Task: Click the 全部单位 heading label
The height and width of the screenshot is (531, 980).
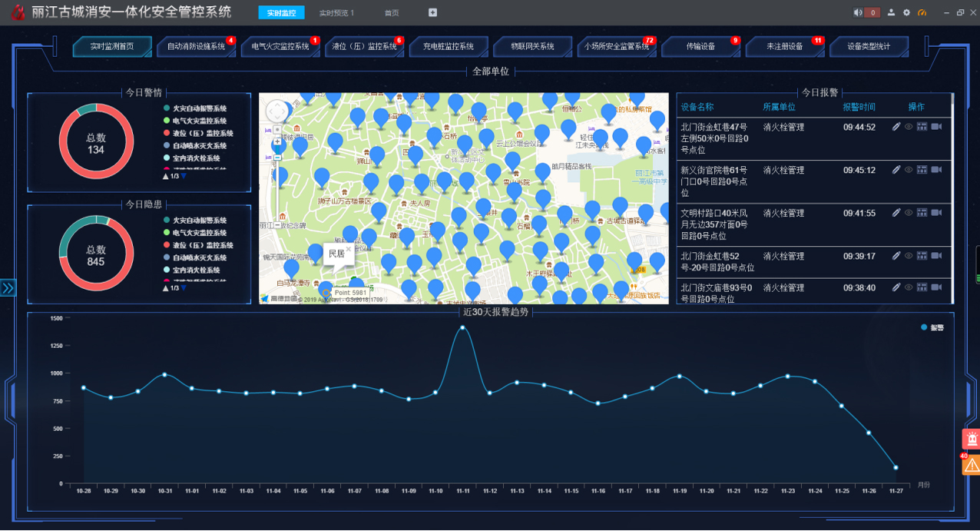Action: click(491, 71)
